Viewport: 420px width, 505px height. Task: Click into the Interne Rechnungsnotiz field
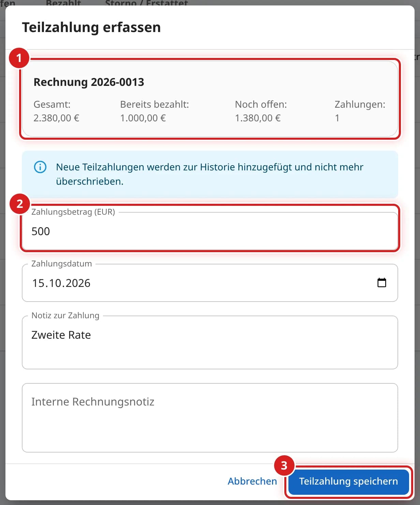coord(210,418)
